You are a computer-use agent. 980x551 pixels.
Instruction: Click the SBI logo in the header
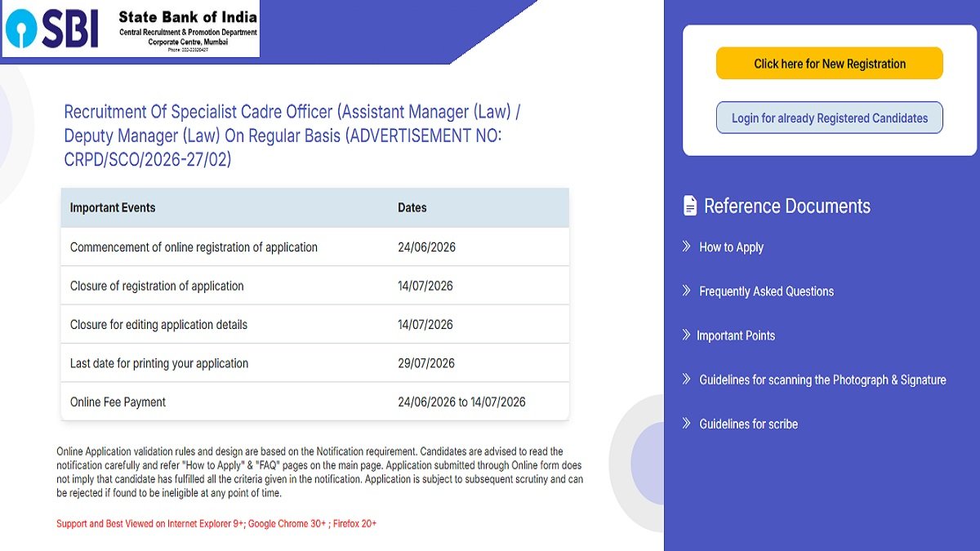(x=51, y=29)
